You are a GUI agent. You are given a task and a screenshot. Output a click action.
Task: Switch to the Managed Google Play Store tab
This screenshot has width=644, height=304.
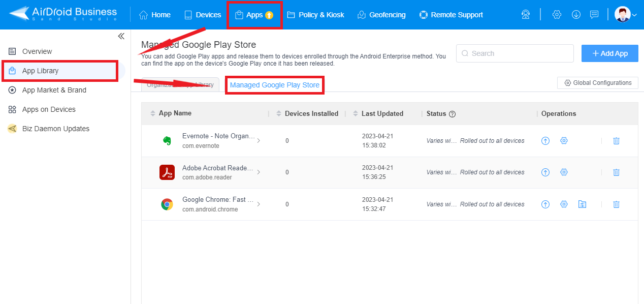click(274, 85)
